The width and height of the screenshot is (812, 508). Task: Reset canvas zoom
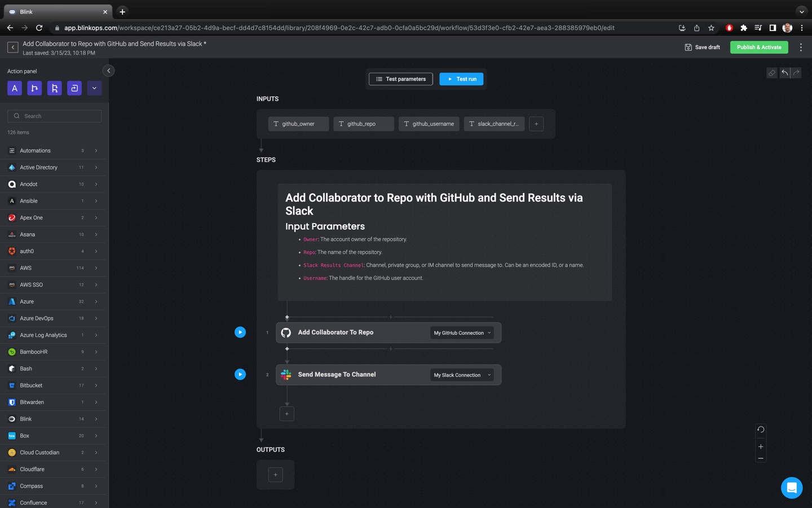click(761, 430)
